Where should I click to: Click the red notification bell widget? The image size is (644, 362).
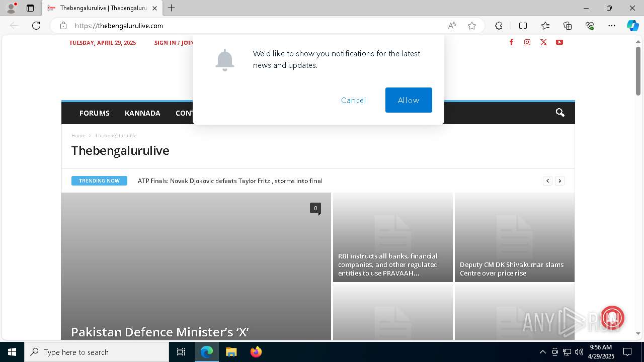click(612, 317)
